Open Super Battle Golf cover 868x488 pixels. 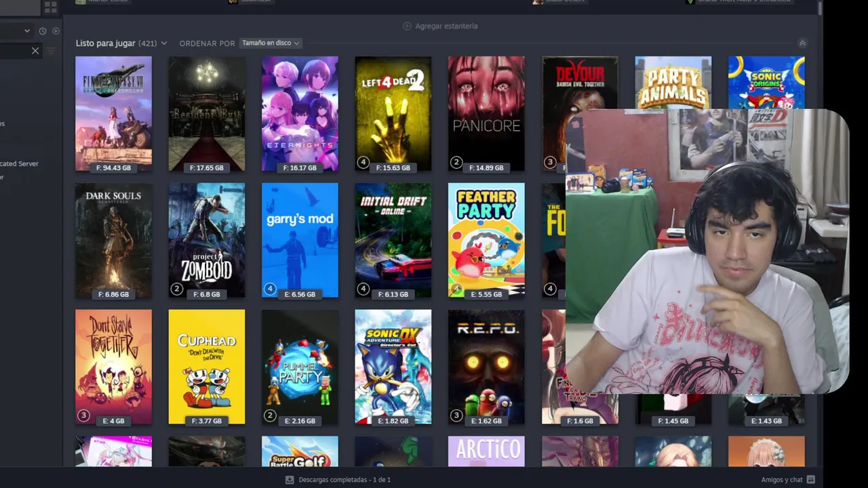(x=300, y=451)
